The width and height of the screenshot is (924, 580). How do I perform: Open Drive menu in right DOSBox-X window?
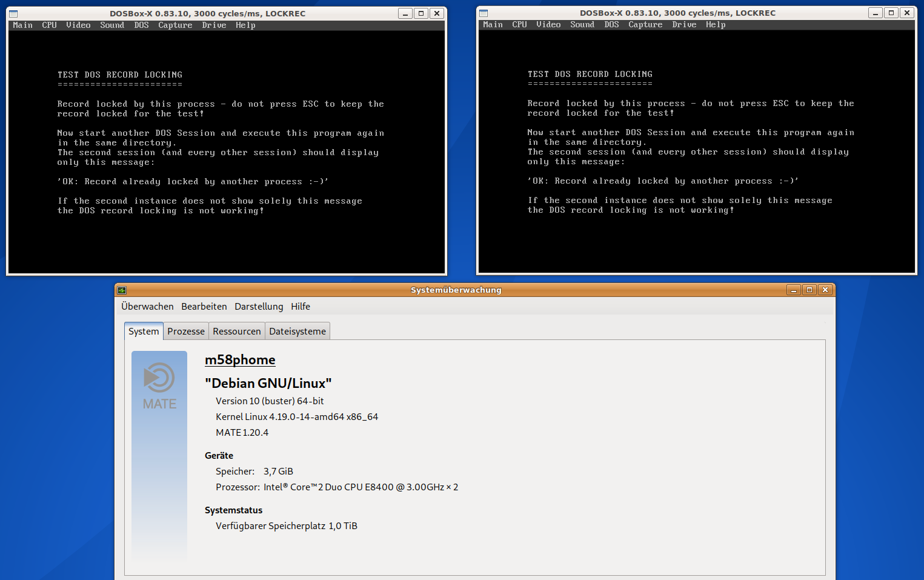[x=685, y=25]
